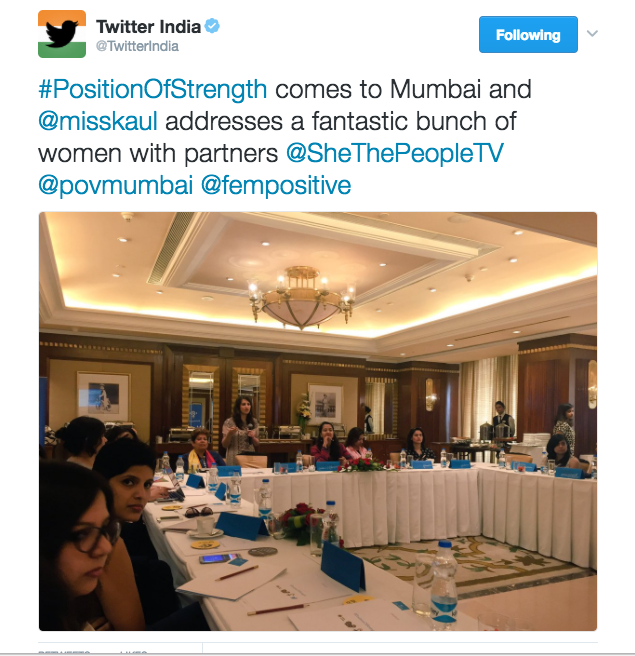Open the @fempositive mention
This screenshot has width=635, height=656.
pyautogui.click(x=276, y=185)
